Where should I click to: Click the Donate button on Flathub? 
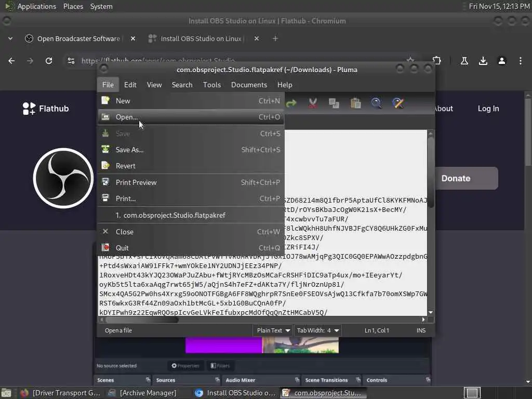point(467,178)
